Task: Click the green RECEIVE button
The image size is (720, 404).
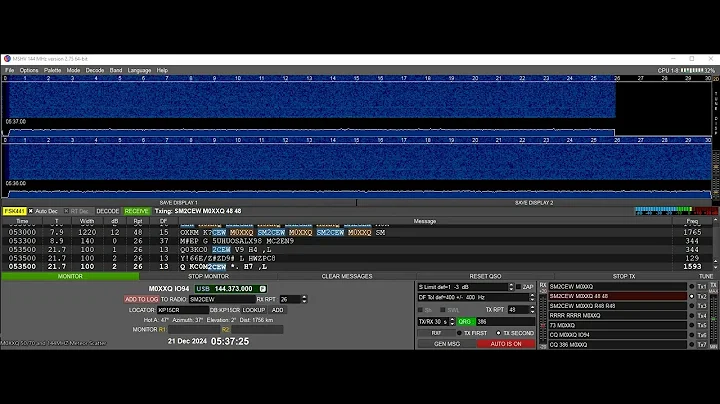Action: (x=136, y=211)
